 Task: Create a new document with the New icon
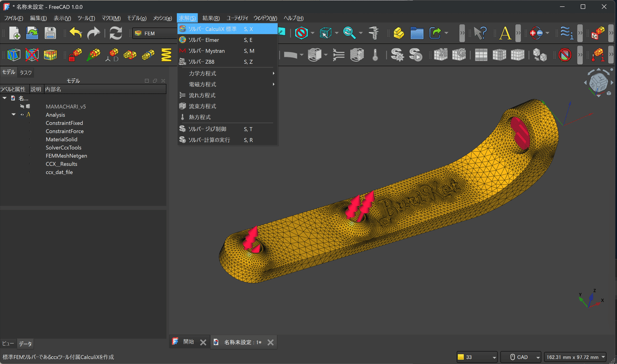14,33
